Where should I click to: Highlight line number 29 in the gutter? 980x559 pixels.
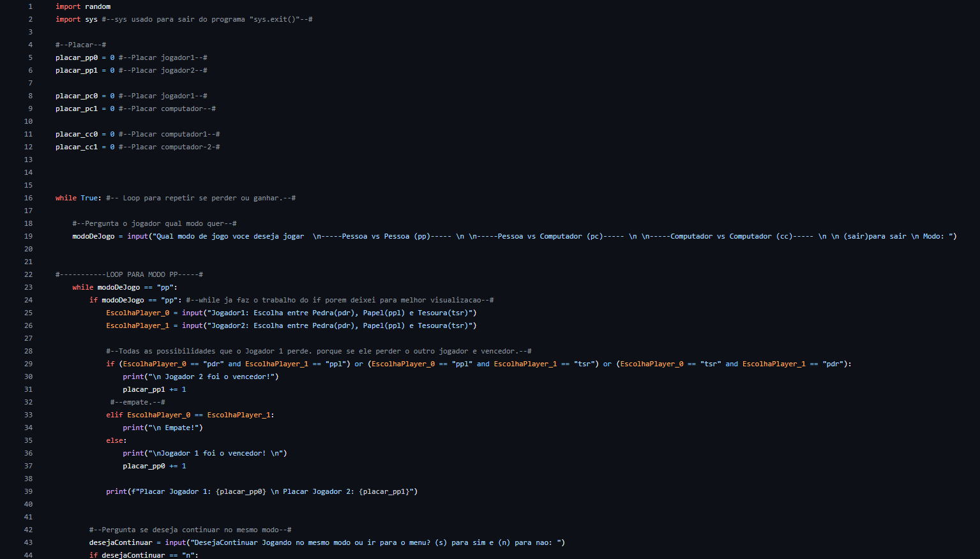tap(28, 364)
